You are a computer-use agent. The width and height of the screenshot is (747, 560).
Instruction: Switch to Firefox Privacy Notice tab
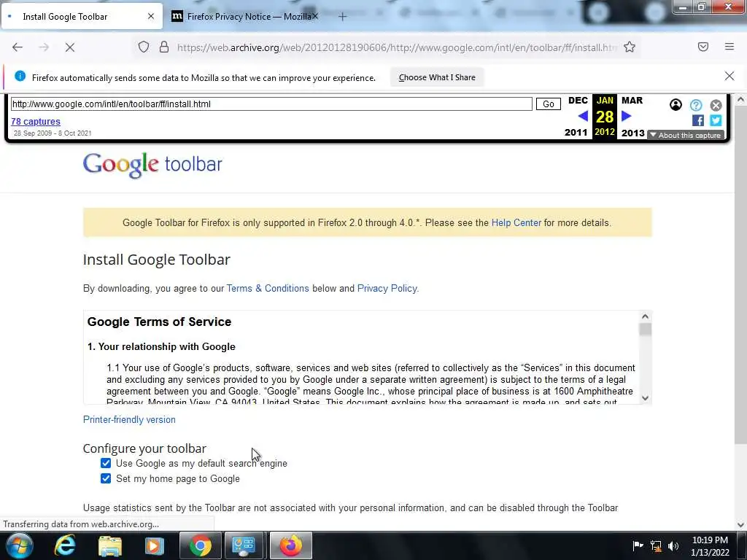pos(245,17)
